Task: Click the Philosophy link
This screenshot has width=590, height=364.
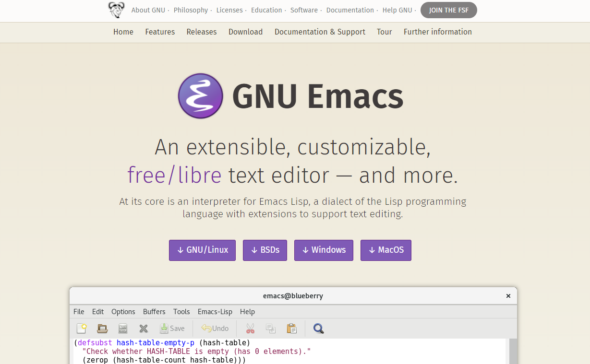Action: tap(191, 10)
